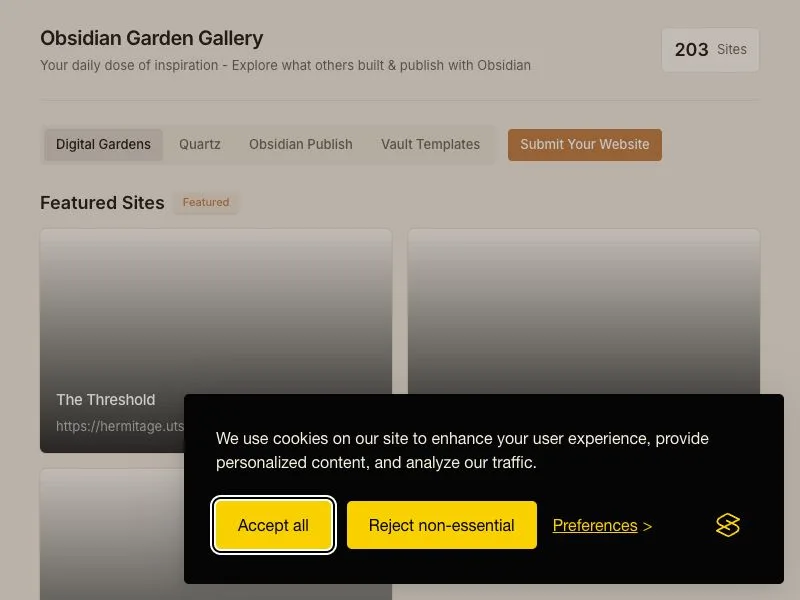800x600 pixels.
Task: Reject non-essential cookies
Action: tap(441, 525)
